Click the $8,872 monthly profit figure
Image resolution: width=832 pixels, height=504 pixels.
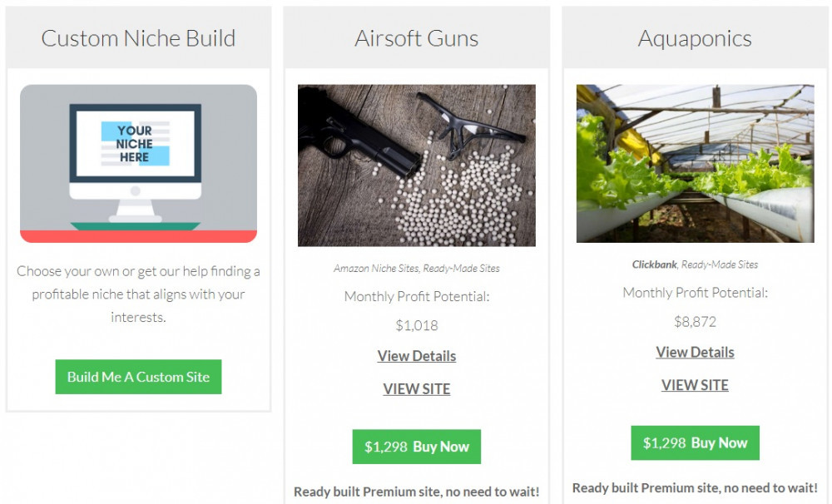[695, 322]
